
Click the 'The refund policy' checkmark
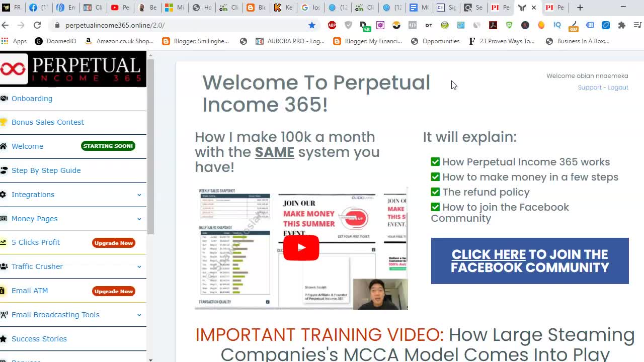pyautogui.click(x=435, y=192)
